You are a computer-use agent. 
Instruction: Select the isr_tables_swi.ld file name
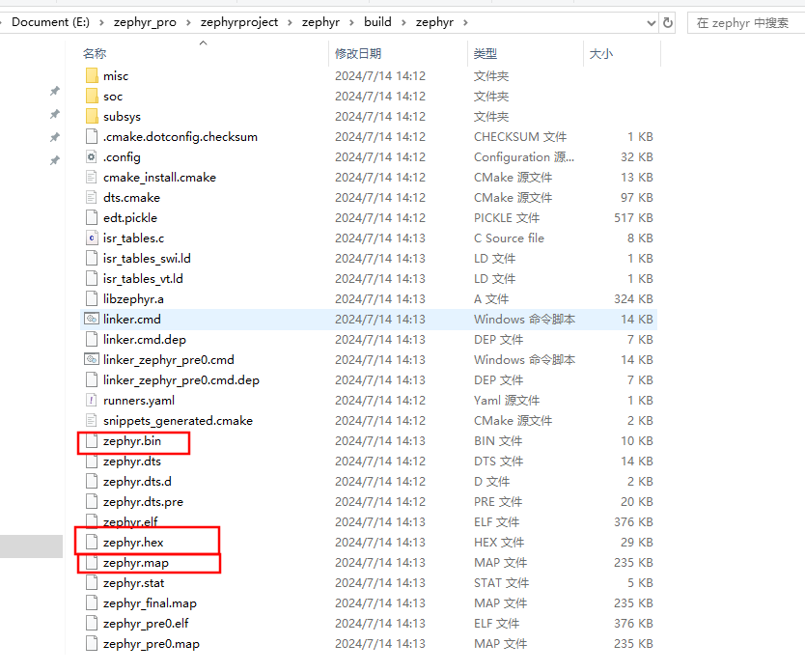(x=147, y=258)
